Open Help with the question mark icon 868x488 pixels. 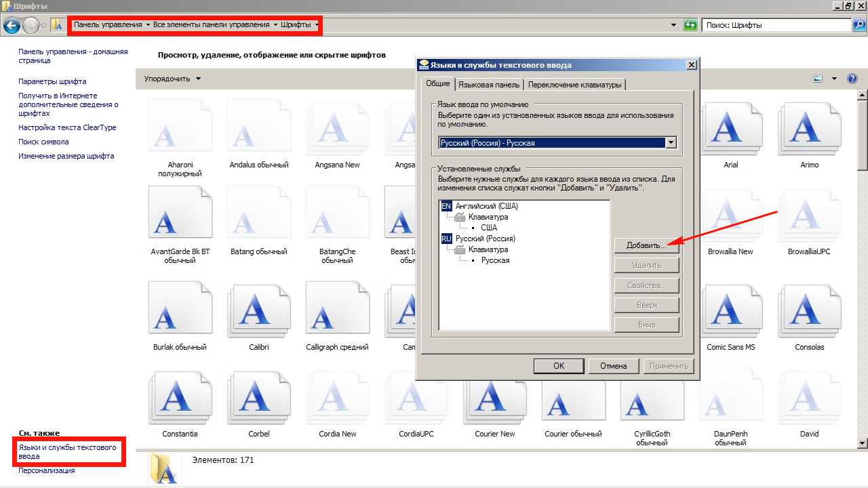(x=852, y=79)
